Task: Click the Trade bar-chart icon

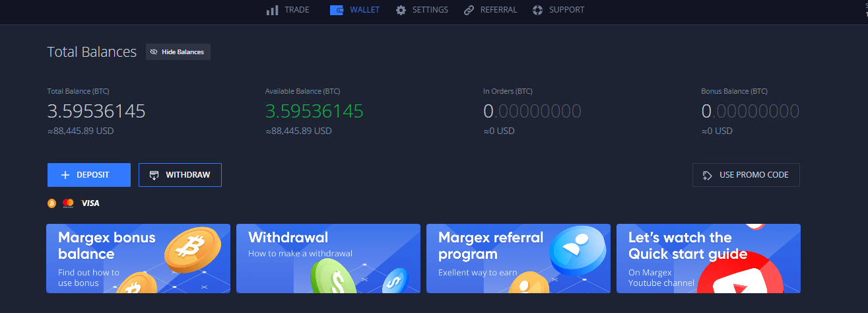Action: (271, 11)
